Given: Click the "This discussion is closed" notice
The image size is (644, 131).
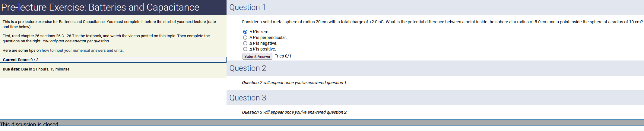Looking at the screenshot, I should pos(30,124).
